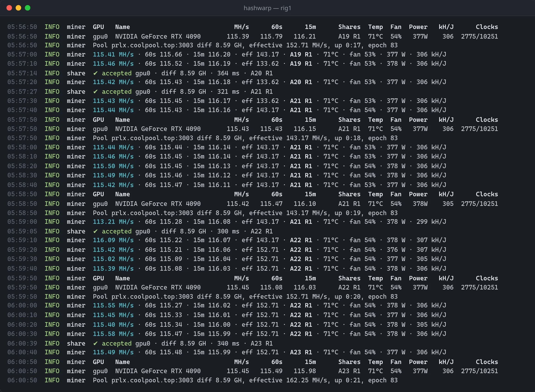The image size is (535, 392).
Task: Click the 305 kH/J value in 05:58:50 table row
Action: (x=448, y=204)
